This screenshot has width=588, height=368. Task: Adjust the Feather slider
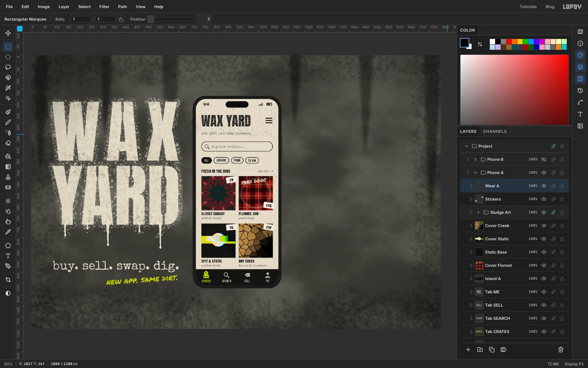(x=171, y=19)
